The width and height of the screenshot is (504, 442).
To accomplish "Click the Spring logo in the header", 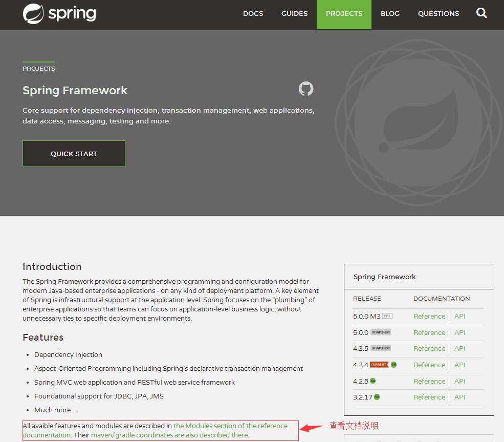I will [59, 14].
